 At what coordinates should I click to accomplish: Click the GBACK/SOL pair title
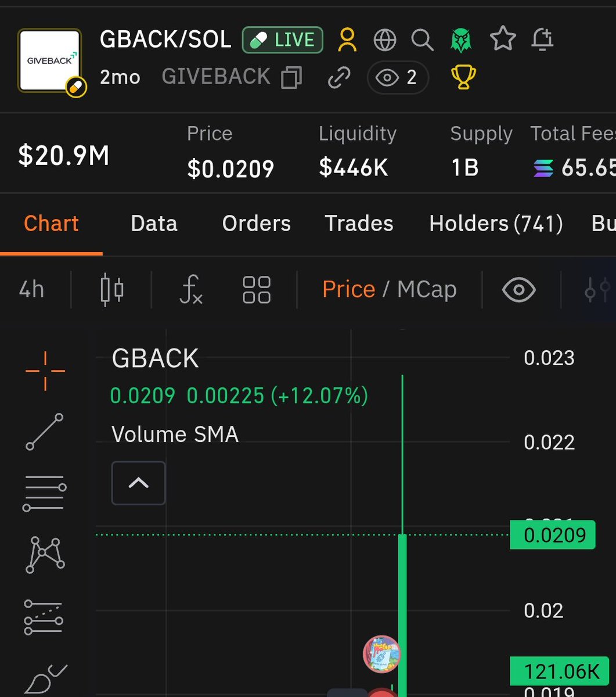[x=165, y=39]
